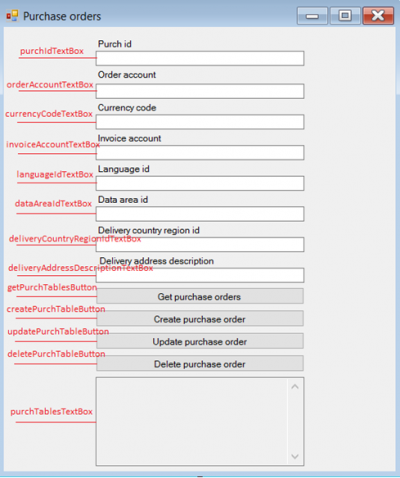
Task: Click the Data area id field
Action: coord(200,214)
